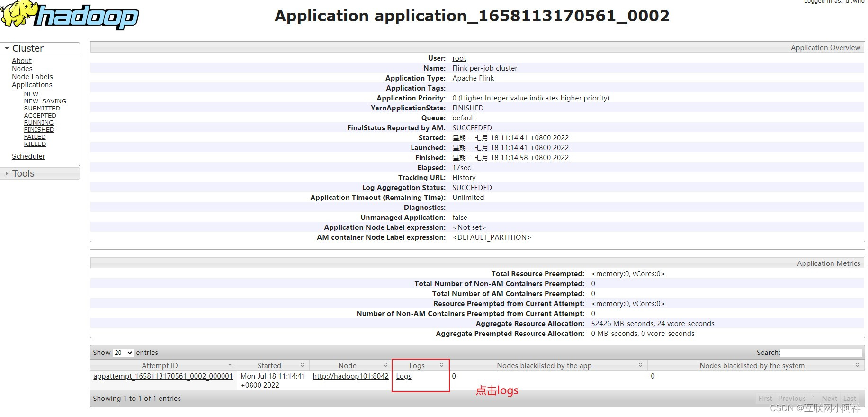Show KILLED applications

pos(35,144)
